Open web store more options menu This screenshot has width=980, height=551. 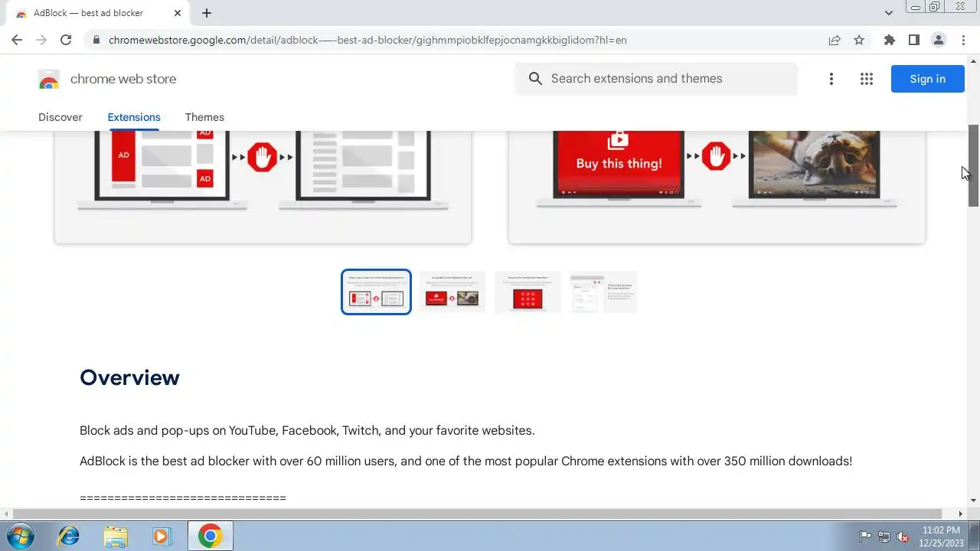(831, 79)
